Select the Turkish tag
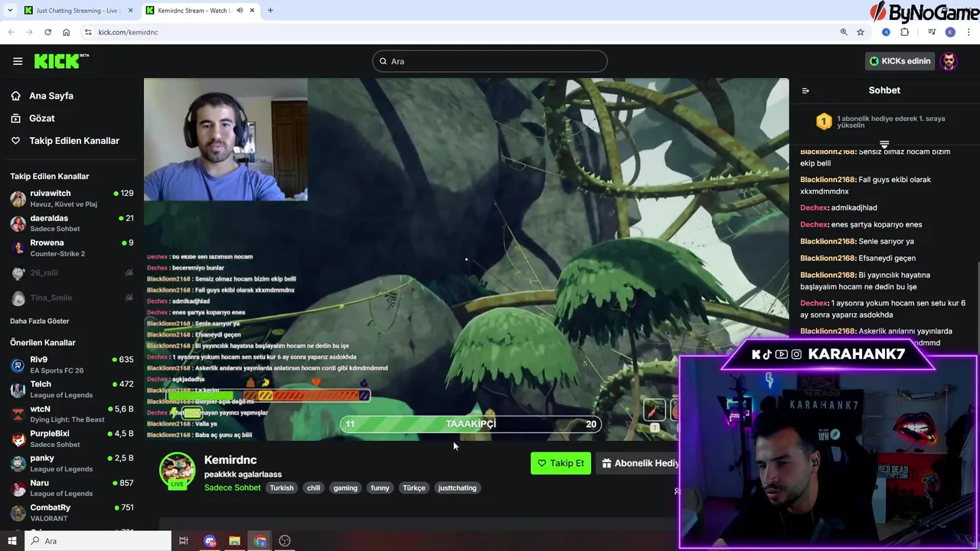This screenshot has height=551, width=980. click(282, 487)
